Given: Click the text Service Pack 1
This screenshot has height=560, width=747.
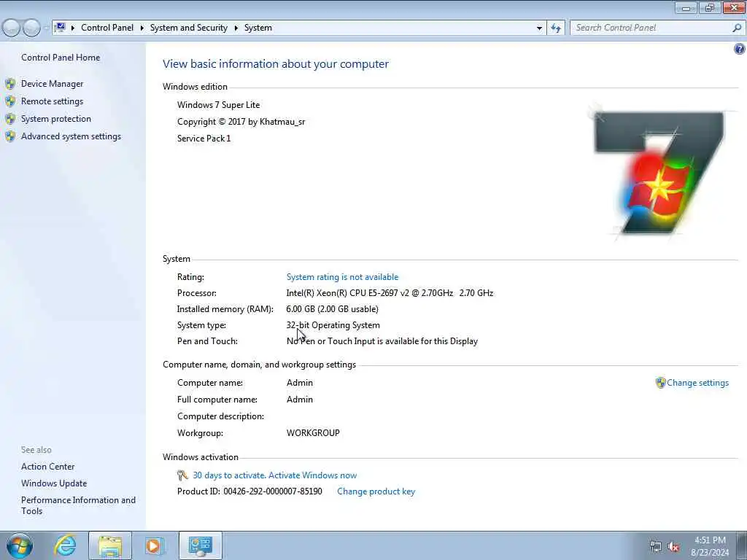Looking at the screenshot, I should tap(204, 139).
